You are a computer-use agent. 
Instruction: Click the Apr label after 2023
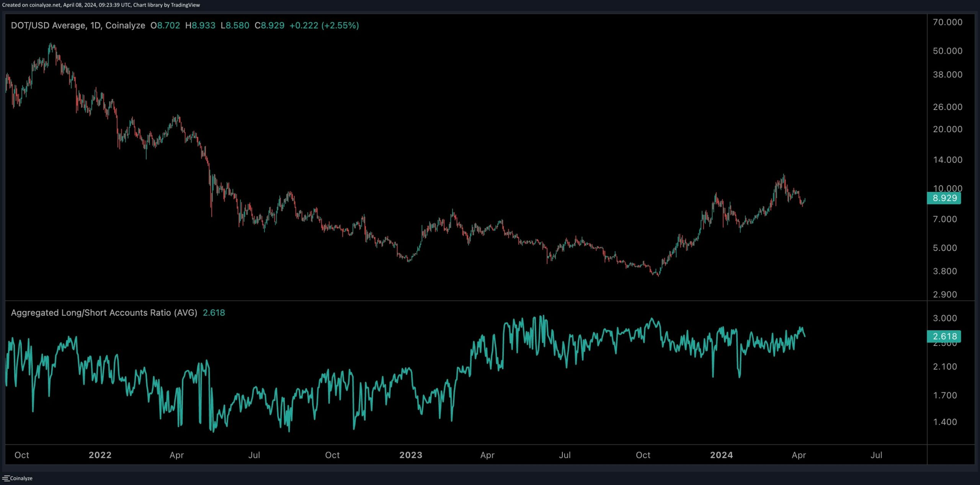(487, 455)
